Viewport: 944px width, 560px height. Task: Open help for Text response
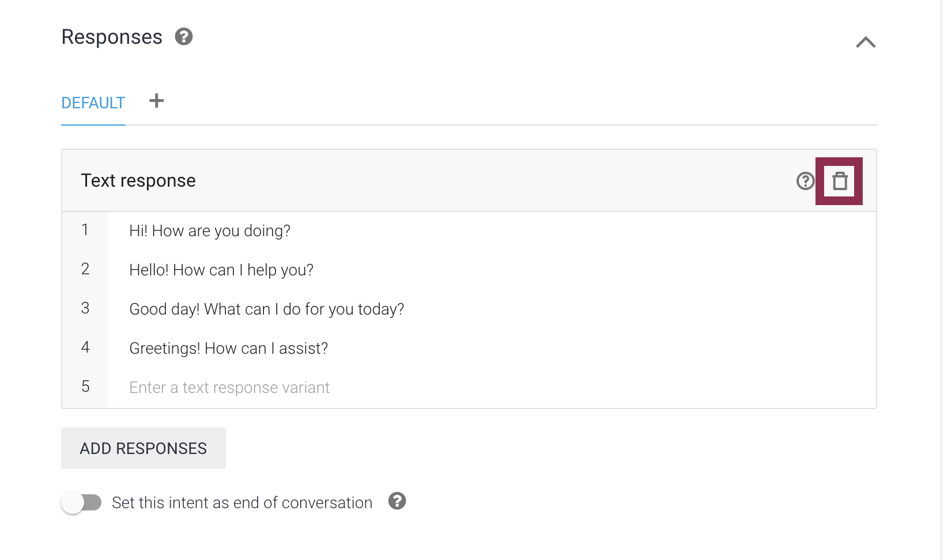[805, 181]
